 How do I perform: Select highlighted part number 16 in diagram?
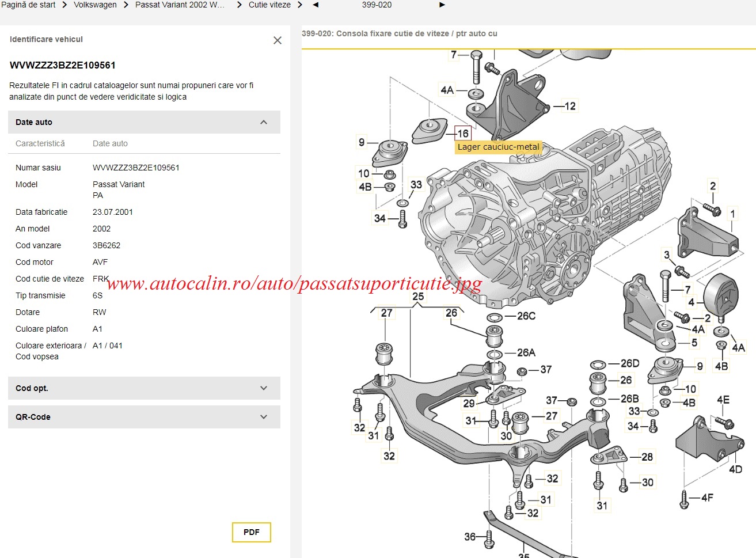(x=463, y=134)
